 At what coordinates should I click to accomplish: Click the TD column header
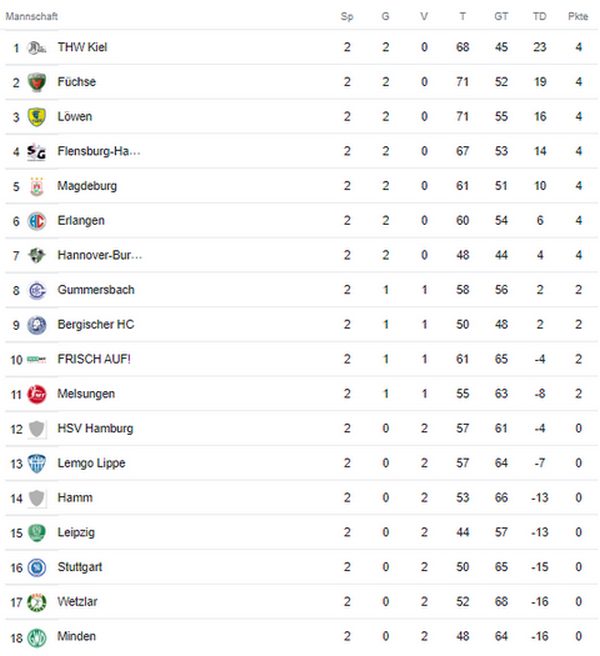539,16
